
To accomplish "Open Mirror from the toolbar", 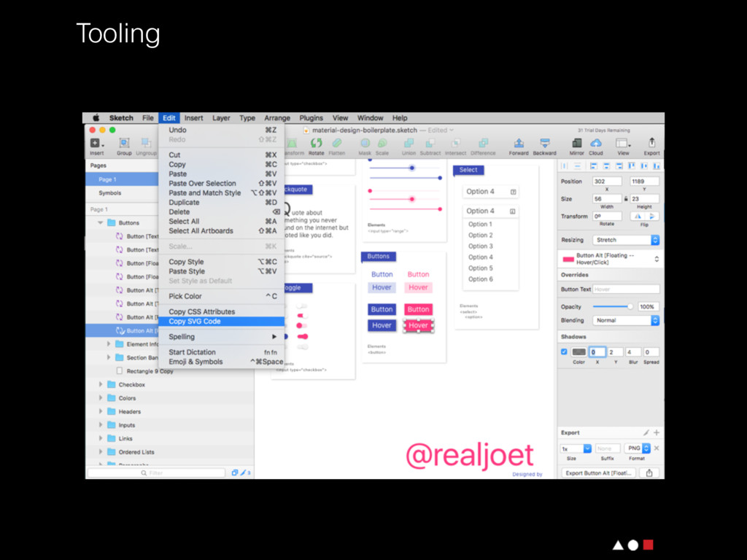I will coord(576,143).
